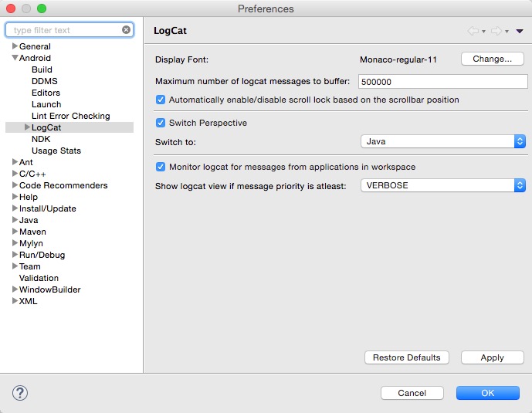Expand the Run/Debug tree node

pyautogui.click(x=15, y=255)
